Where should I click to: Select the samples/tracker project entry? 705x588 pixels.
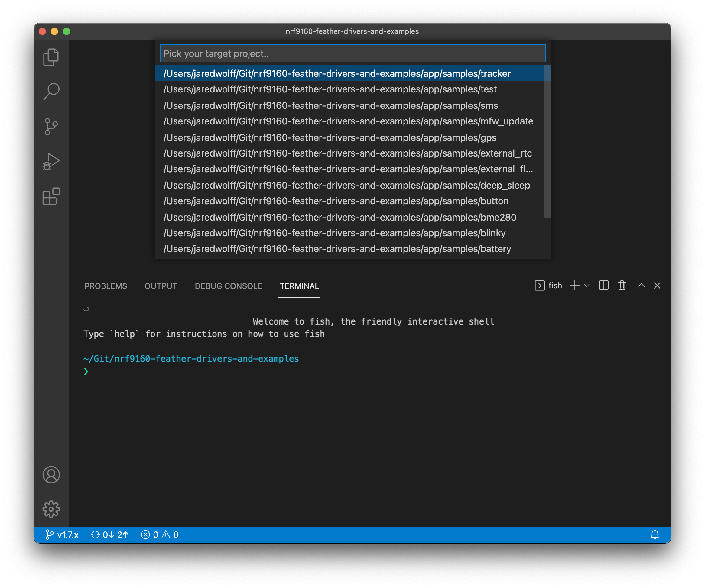(349, 73)
